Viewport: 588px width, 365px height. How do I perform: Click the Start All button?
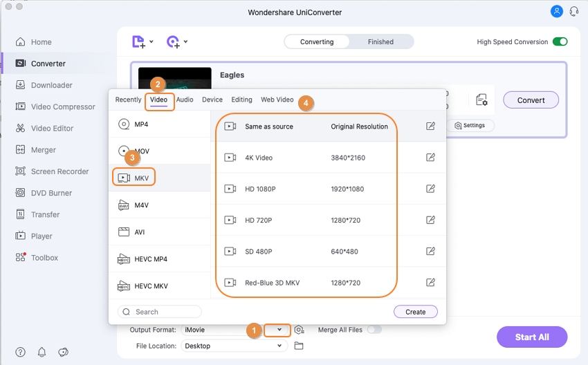tap(532, 337)
